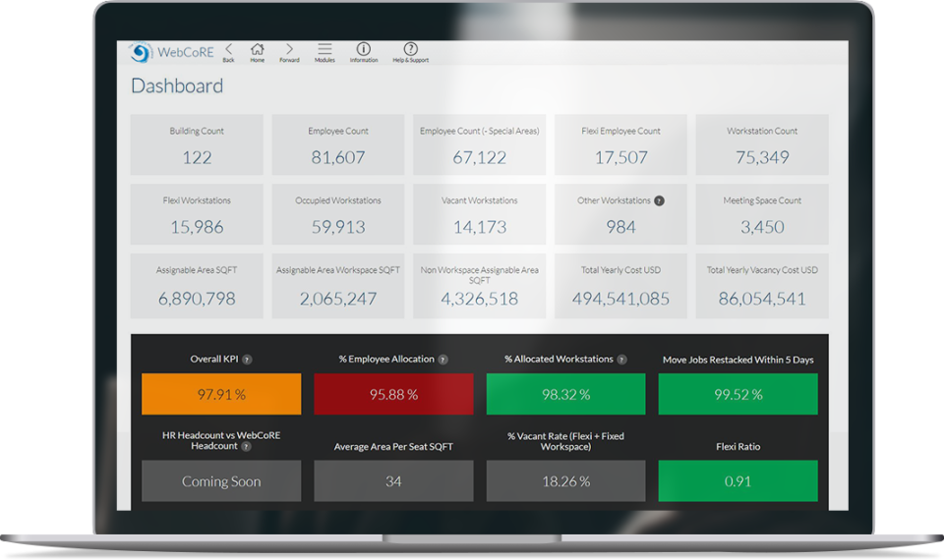The image size is (944, 560).
Task: Click help icon beside Other Workstations
Action: coord(659,200)
